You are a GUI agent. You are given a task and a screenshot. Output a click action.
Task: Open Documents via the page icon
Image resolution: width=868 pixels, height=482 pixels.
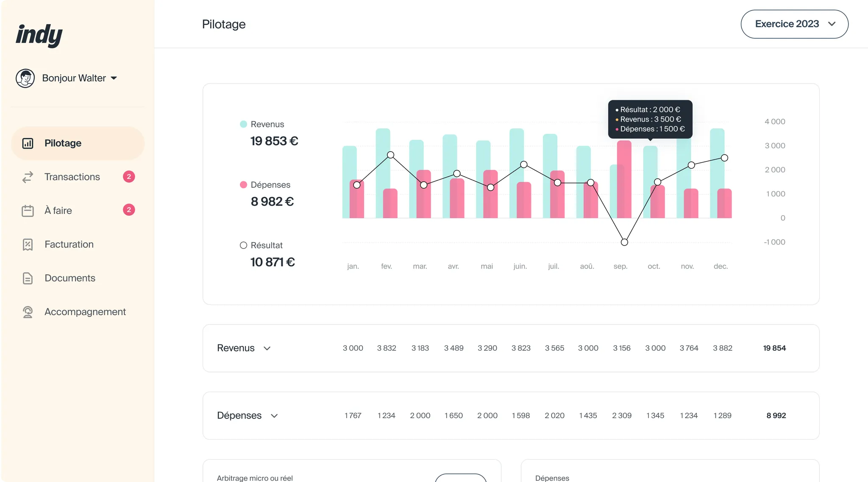28,278
